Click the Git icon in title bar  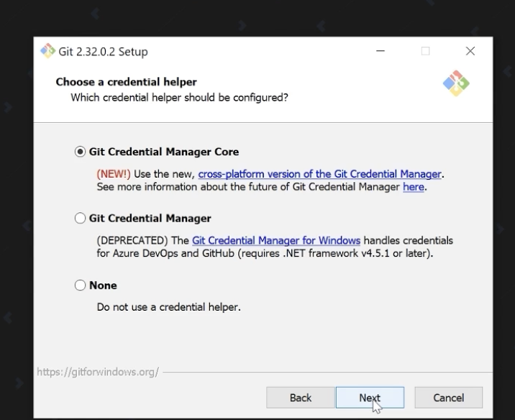47,51
